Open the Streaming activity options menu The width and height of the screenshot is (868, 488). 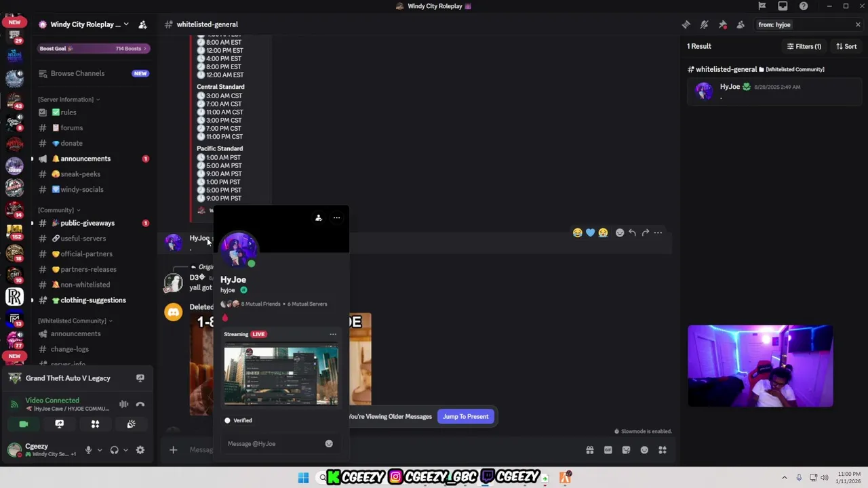(x=333, y=334)
